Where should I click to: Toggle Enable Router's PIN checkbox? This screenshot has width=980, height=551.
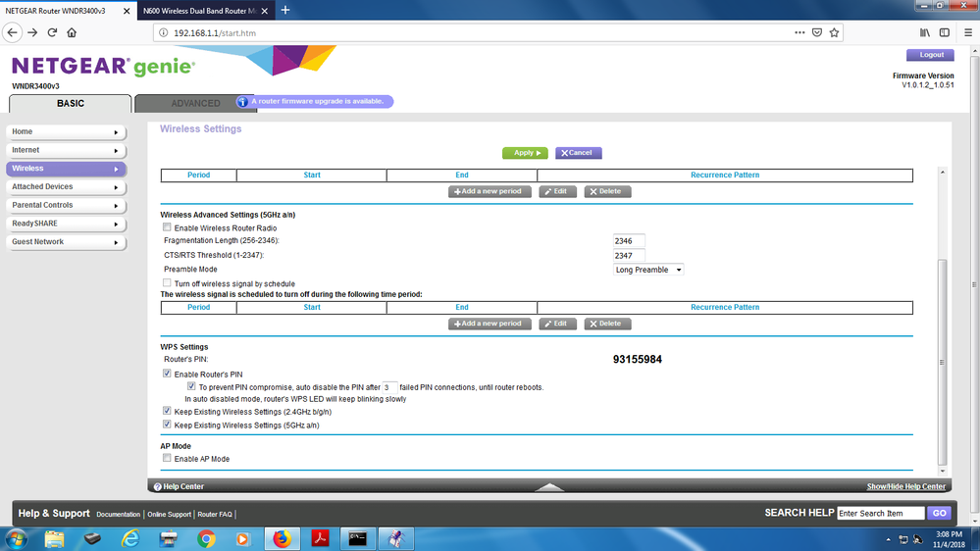(x=167, y=374)
